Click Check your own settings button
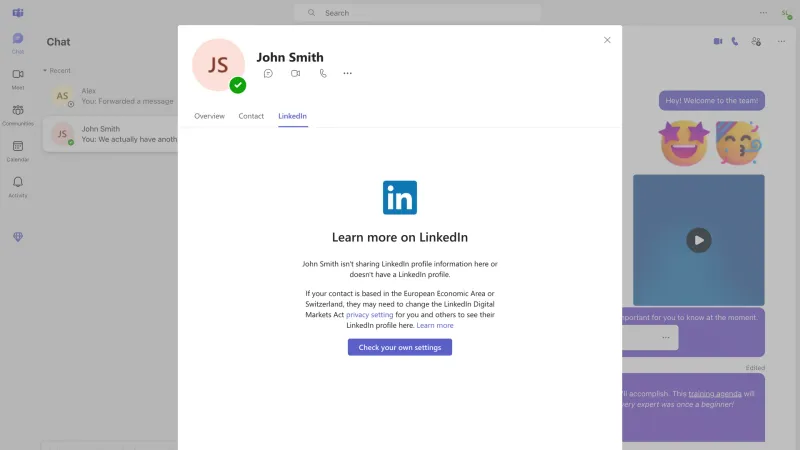This screenshot has width=800, height=450. [399, 347]
